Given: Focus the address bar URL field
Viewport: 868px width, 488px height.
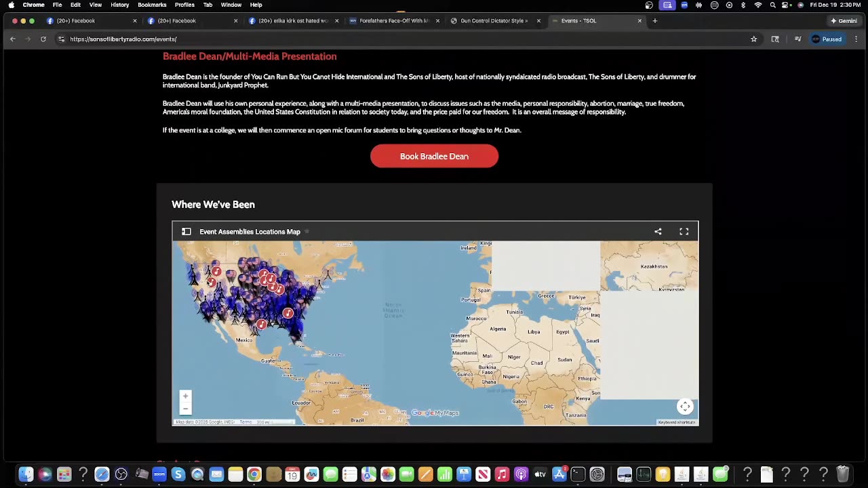Looking at the screenshot, I should pos(407,39).
